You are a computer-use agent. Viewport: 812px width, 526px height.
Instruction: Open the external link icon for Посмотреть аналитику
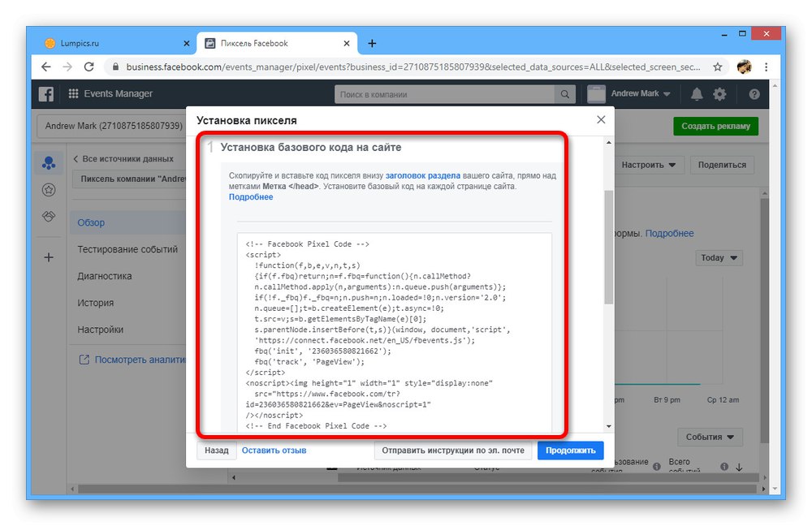coord(84,360)
